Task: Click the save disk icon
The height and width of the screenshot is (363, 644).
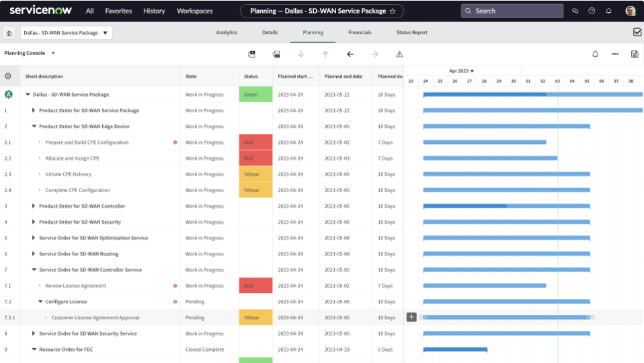Action: coord(635,54)
